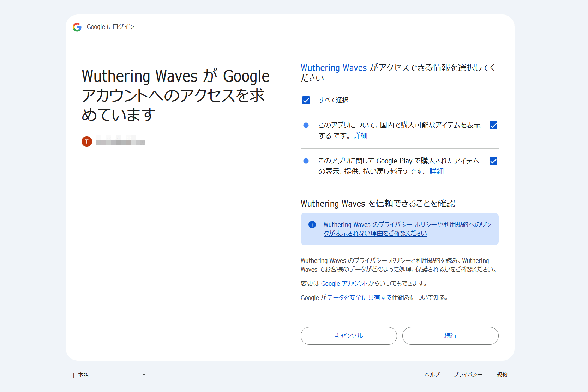
Task: Open the データを安全に共有する link
Action: coord(359,298)
